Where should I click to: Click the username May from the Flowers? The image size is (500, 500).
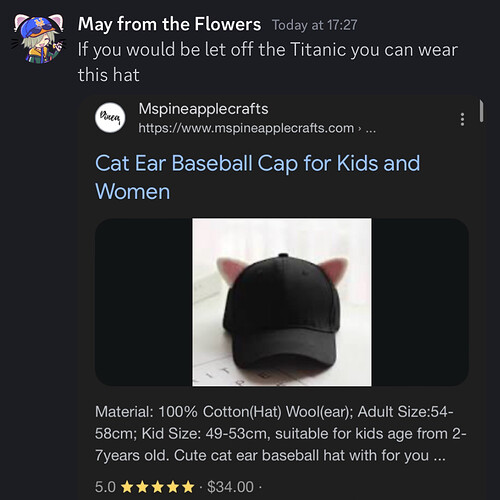point(169,24)
